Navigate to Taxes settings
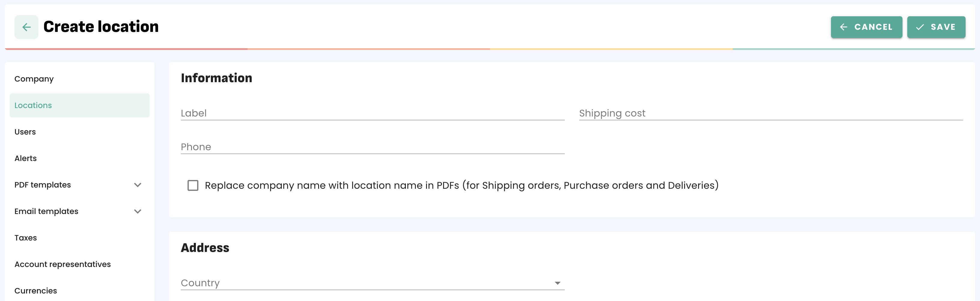 [26, 238]
